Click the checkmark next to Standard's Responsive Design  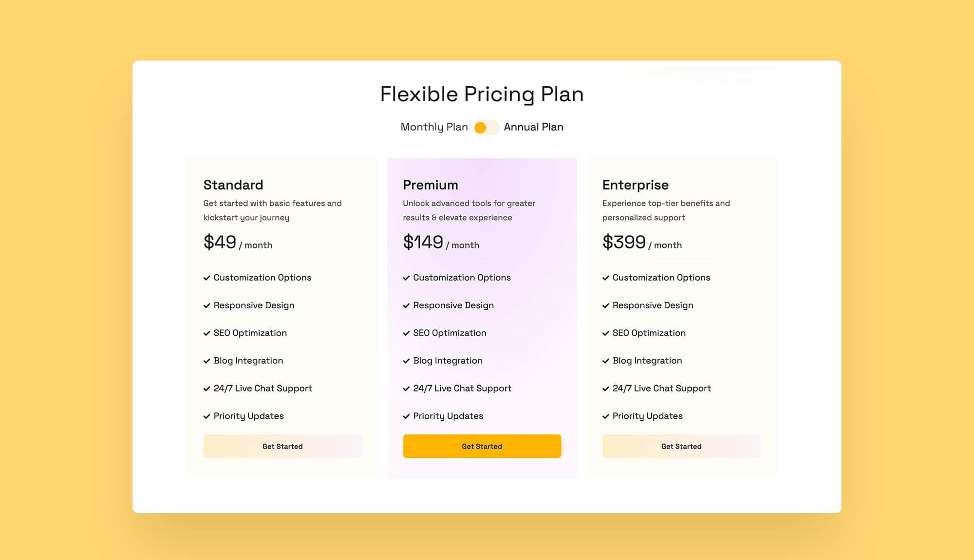pos(206,305)
